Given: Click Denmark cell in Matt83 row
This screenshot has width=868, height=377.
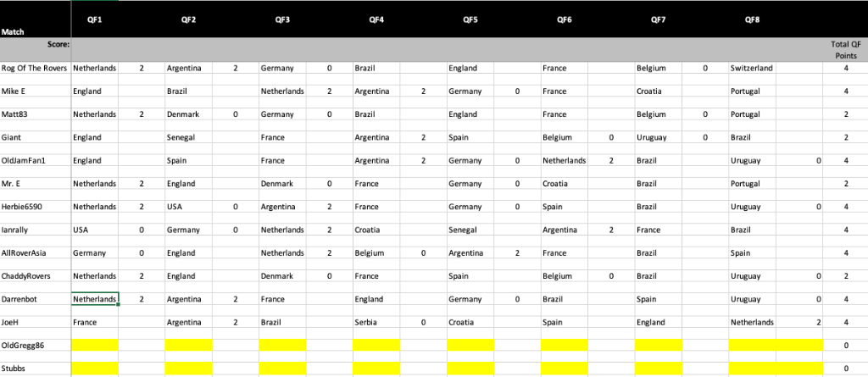Looking at the screenshot, I should (x=188, y=114).
